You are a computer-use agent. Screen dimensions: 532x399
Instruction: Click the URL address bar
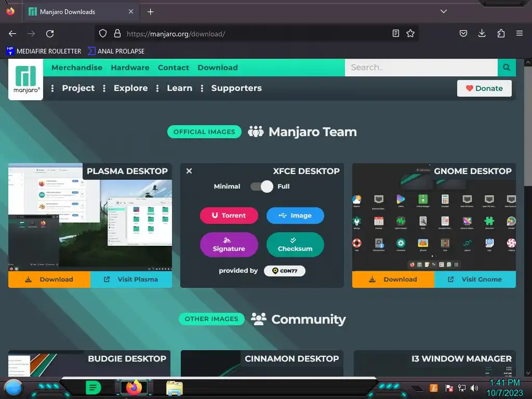[256, 34]
